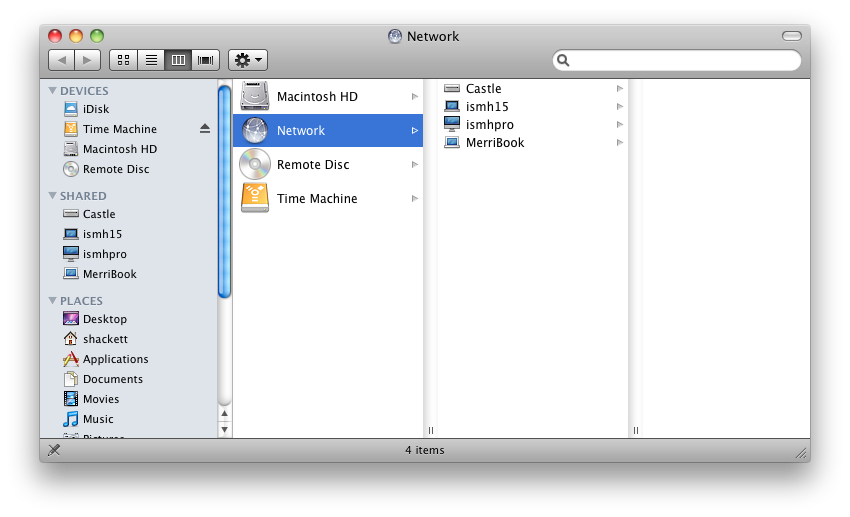Collapse the PLACES sidebar section
Screen dimensions: 850x517
pyautogui.click(x=53, y=300)
